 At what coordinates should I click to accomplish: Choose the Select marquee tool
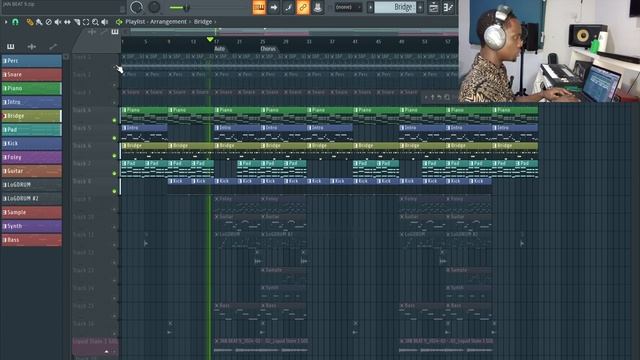(86, 22)
